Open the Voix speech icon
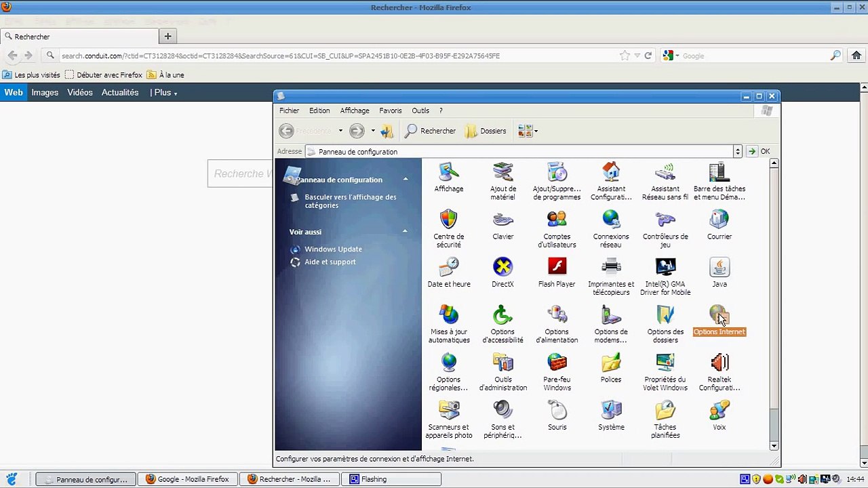 [719, 415]
